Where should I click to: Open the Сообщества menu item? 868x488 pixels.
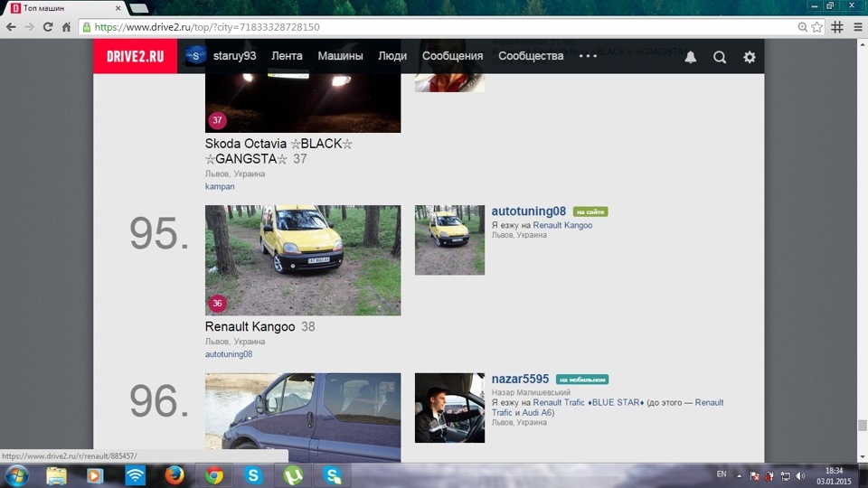tap(531, 56)
